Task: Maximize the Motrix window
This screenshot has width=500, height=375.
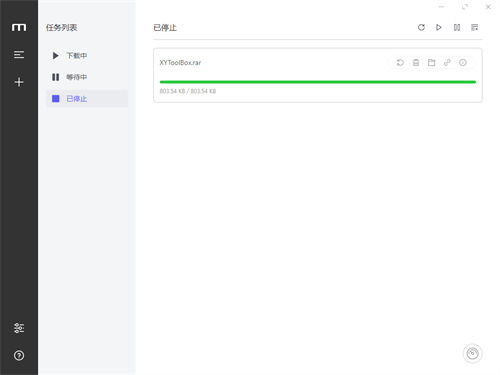Action: (465, 7)
